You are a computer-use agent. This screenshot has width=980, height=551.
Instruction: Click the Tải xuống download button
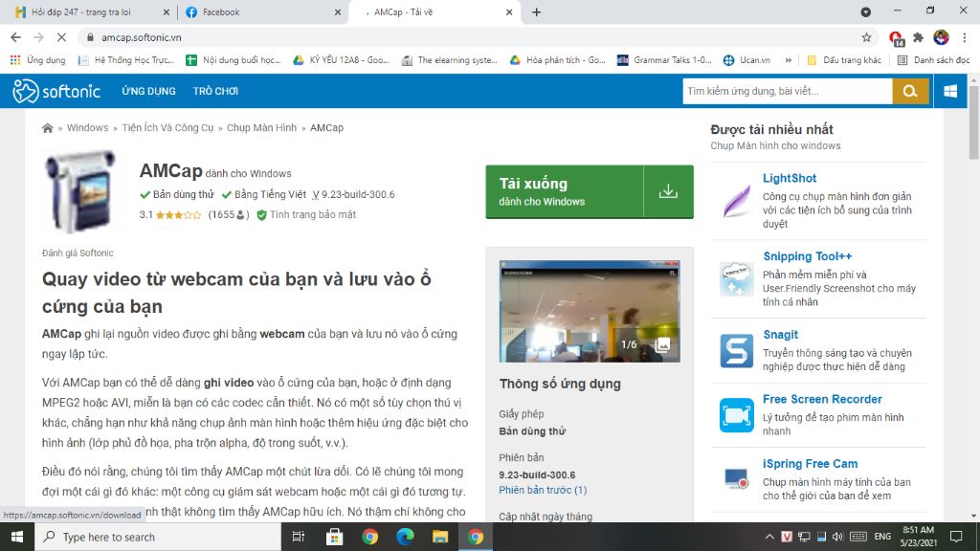(x=590, y=191)
